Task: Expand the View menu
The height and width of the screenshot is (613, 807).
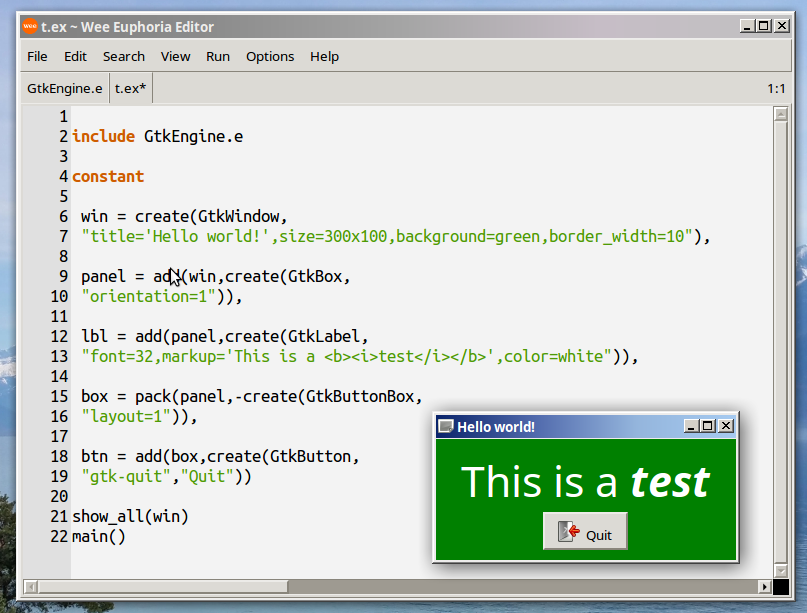Action: (175, 57)
